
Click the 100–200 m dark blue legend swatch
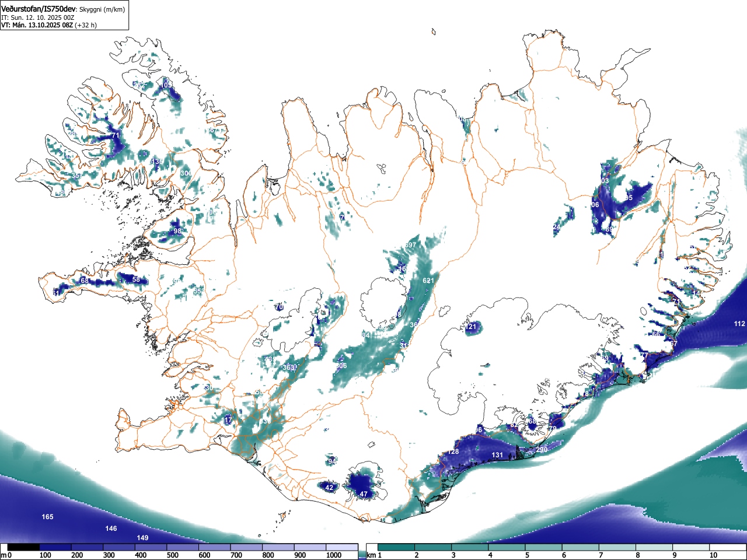click(x=55, y=547)
